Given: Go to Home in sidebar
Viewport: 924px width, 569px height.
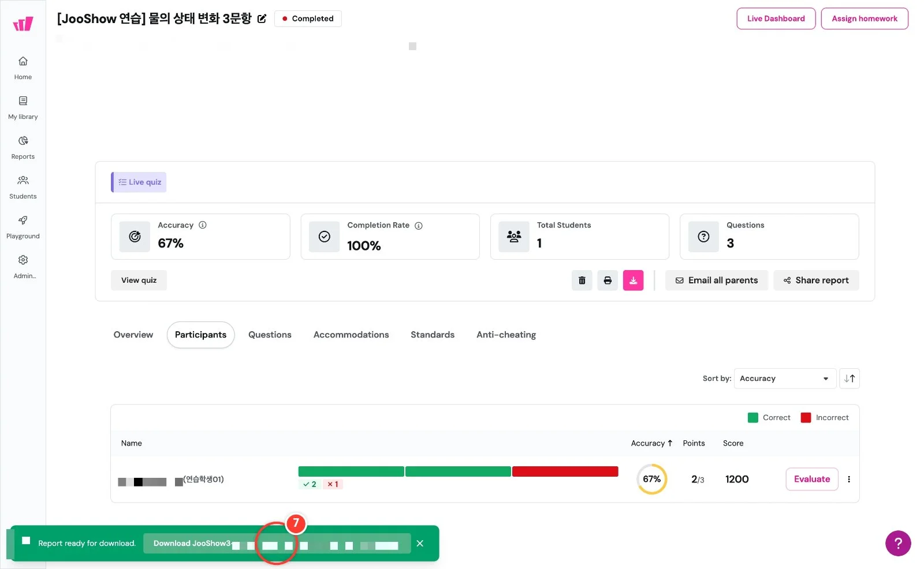Looking at the screenshot, I should tap(23, 68).
